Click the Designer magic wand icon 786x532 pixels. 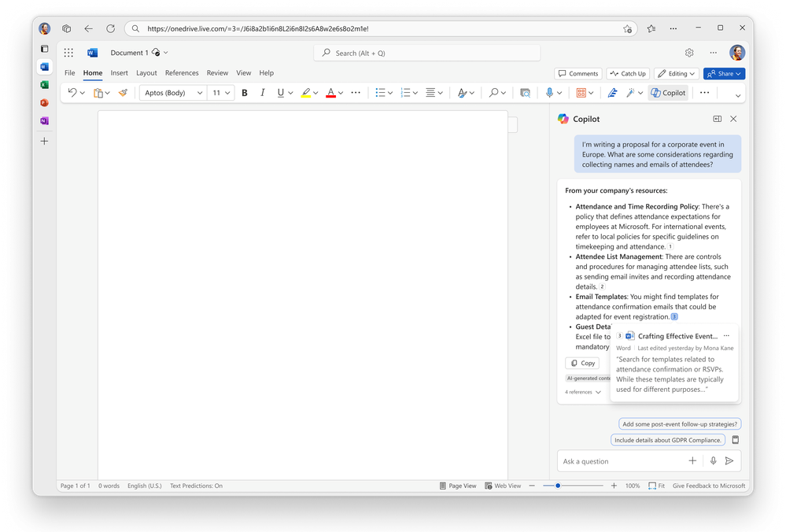[630, 93]
